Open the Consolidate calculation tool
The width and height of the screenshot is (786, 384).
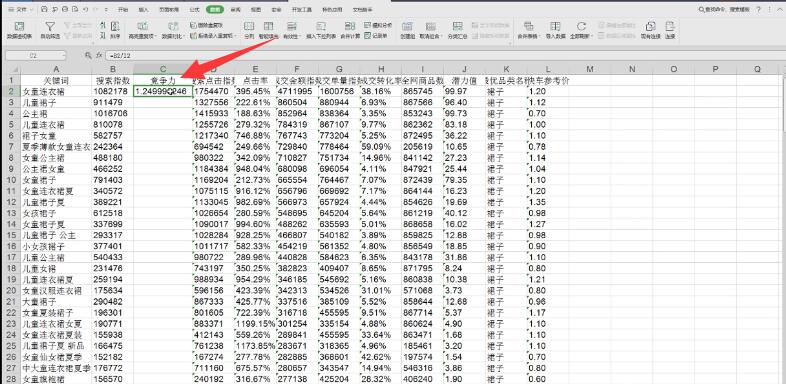click(x=350, y=30)
